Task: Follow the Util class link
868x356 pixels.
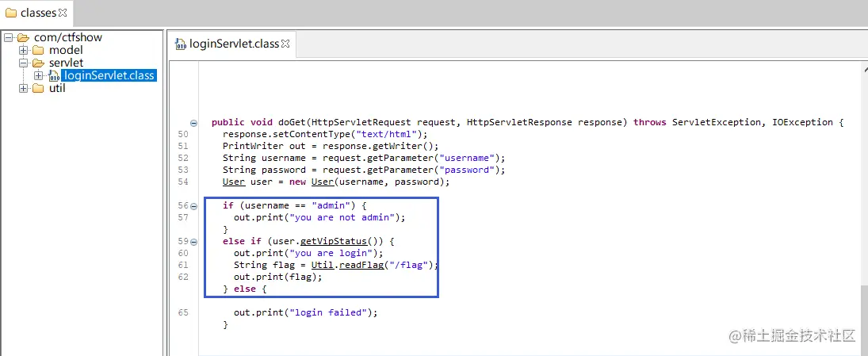Action: [x=322, y=265]
